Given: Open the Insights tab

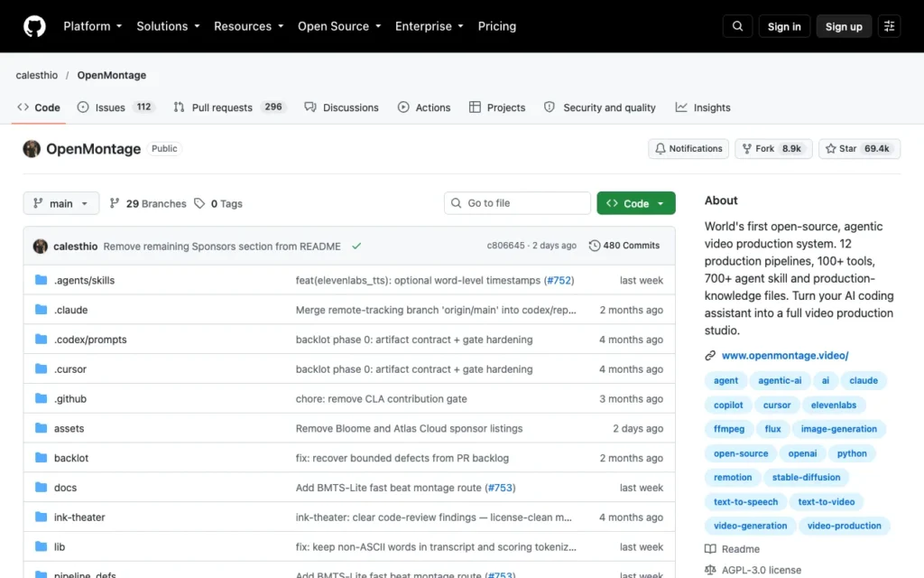Looking at the screenshot, I should 703,107.
